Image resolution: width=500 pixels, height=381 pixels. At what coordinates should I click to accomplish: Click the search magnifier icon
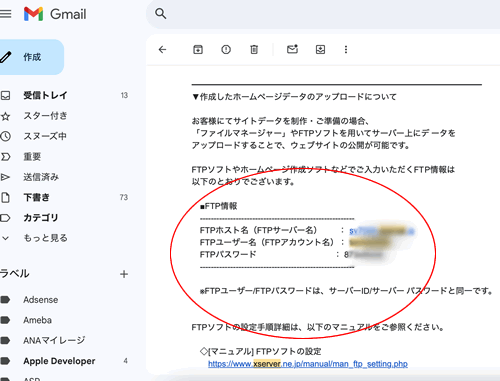click(x=160, y=14)
